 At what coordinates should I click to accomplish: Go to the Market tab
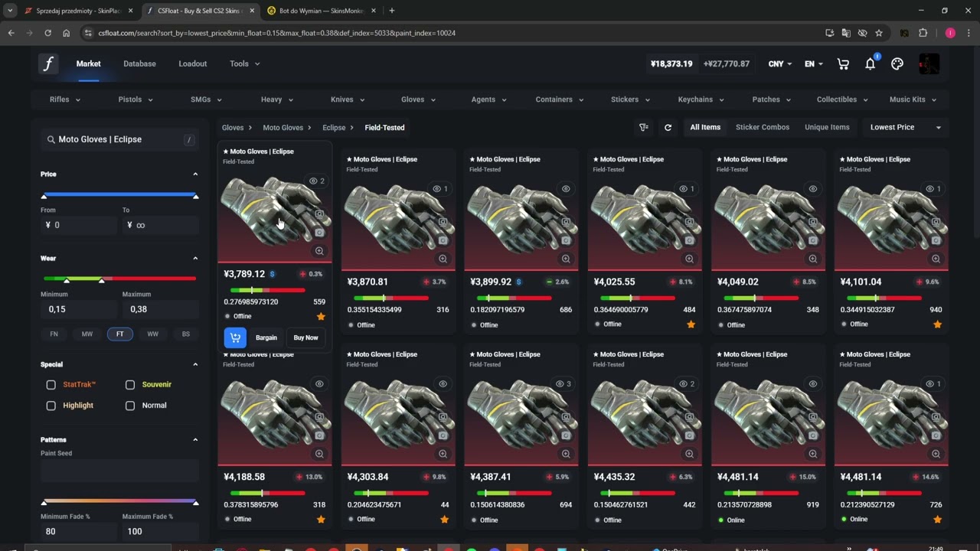tap(89, 64)
